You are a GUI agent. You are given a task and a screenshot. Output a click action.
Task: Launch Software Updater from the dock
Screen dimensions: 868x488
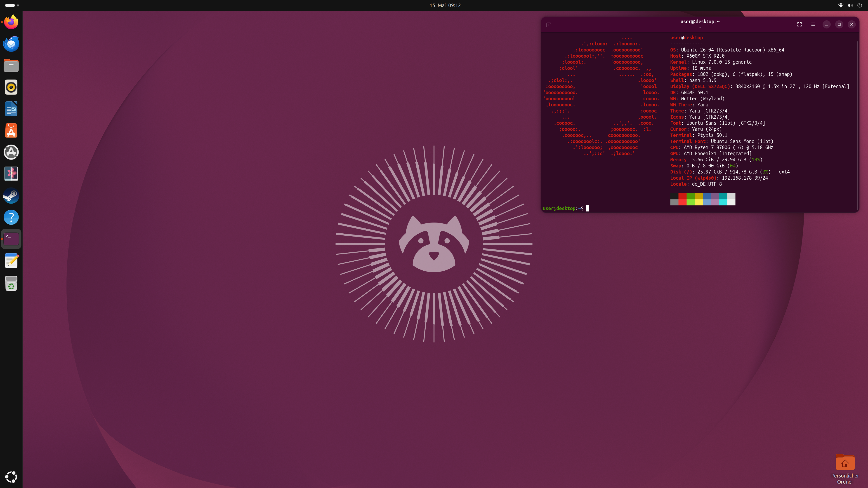(x=11, y=152)
